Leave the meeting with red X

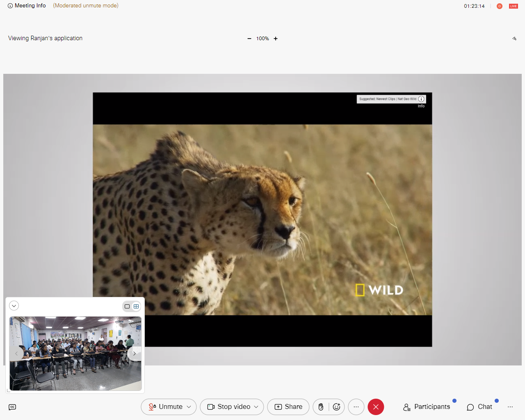click(376, 407)
